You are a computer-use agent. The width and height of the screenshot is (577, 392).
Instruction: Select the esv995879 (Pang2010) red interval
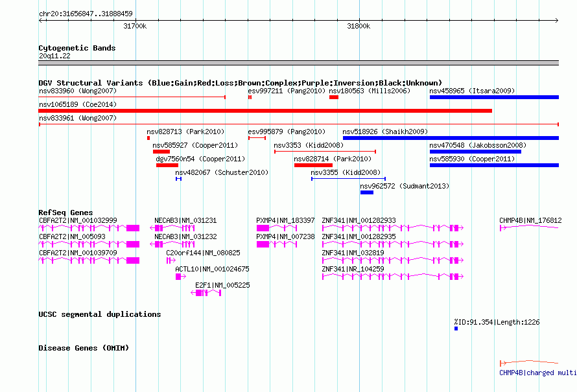point(257,138)
